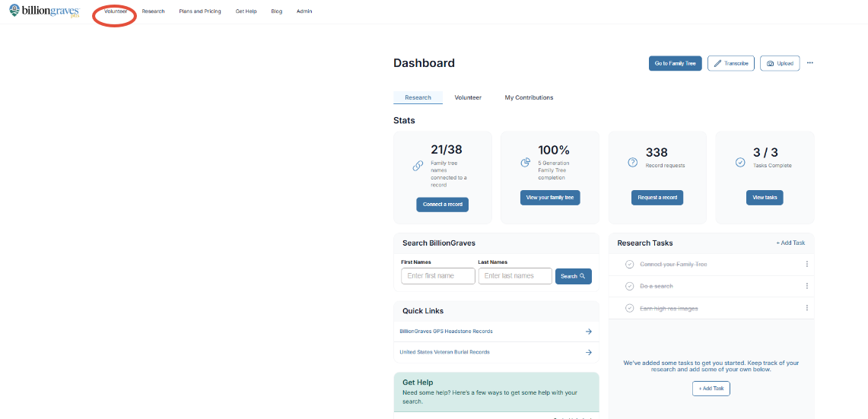This screenshot has width=868, height=419.
Task: Switch to the Volunteer dashboard tab
Action: click(468, 97)
